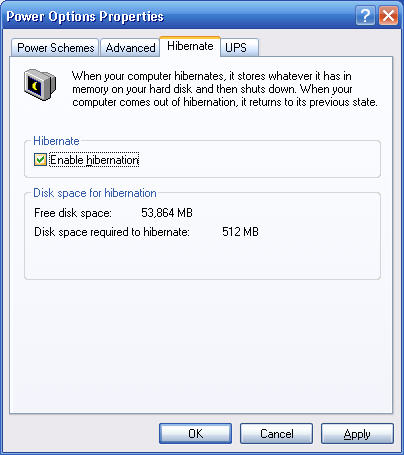Switch to the Power Schemes tab
Image resolution: width=404 pixels, height=455 pixels.
click(55, 48)
